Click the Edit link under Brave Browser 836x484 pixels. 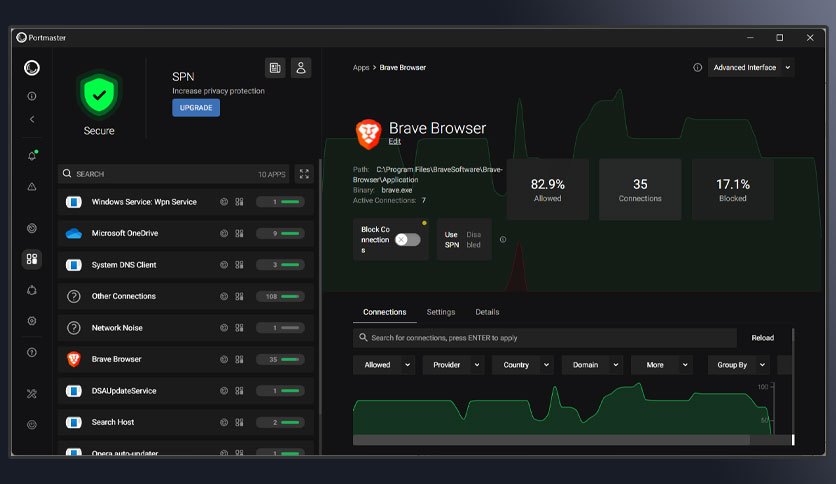coord(395,141)
